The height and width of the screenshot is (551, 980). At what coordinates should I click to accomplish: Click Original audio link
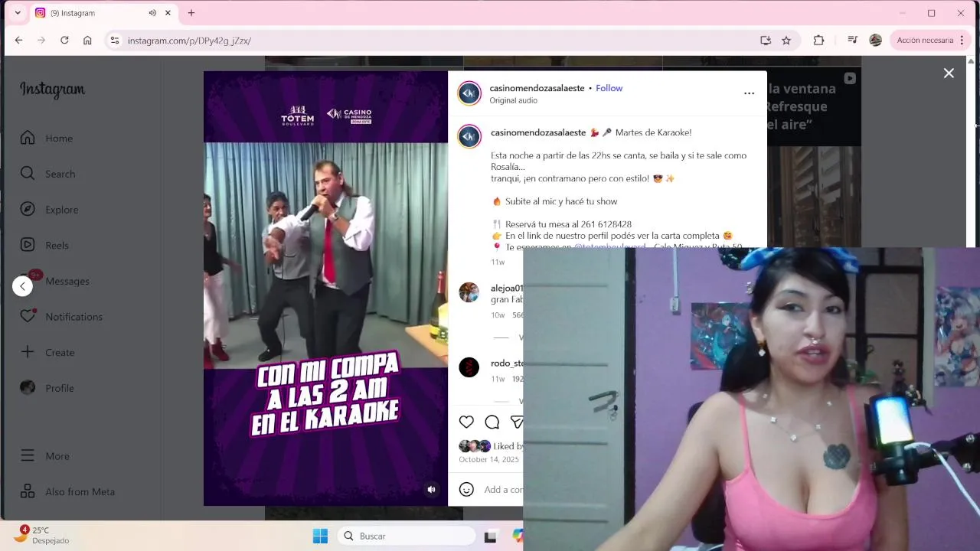513,100
